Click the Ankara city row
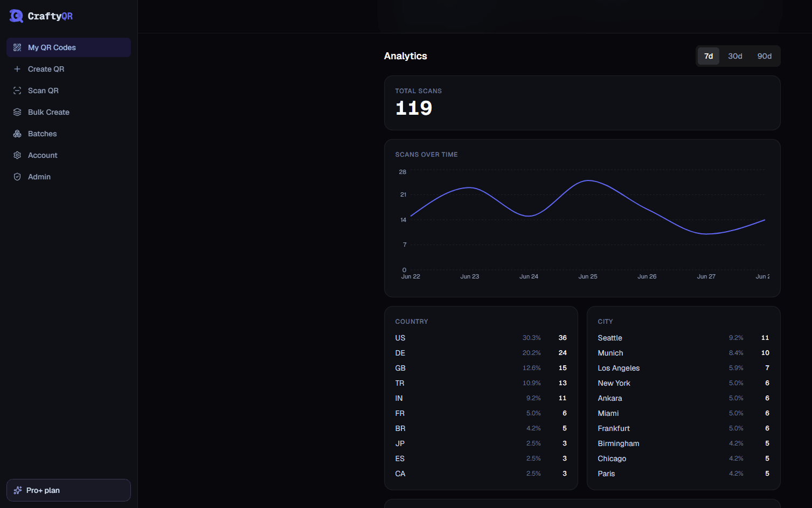812x508 pixels. point(684,398)
